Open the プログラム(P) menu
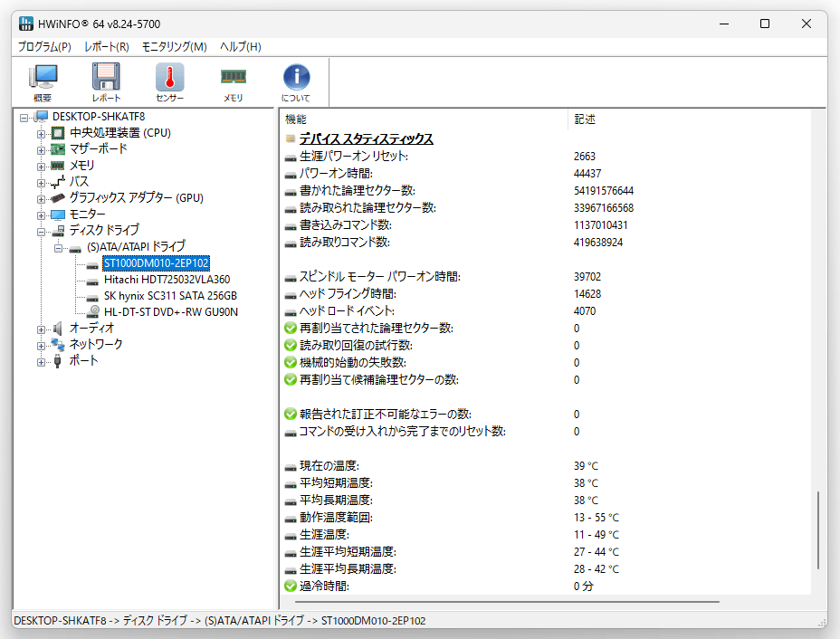The height and width of the screenshot is (639, 840). point(44,46)
